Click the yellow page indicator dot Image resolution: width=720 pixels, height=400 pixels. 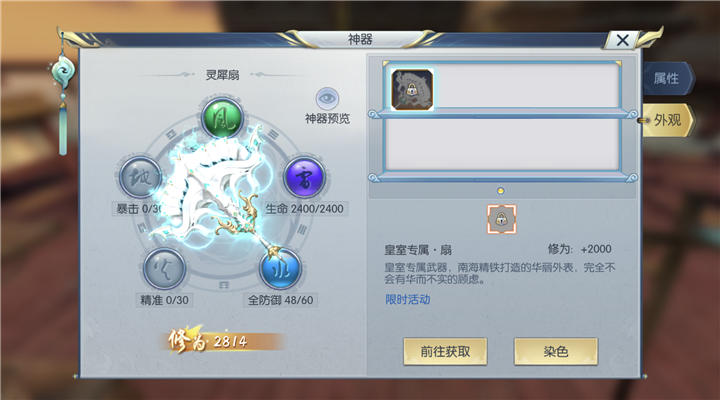point(501,191)
